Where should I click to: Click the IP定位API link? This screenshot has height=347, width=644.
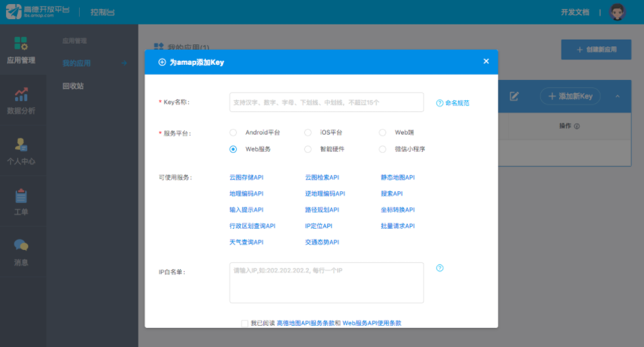319,225
